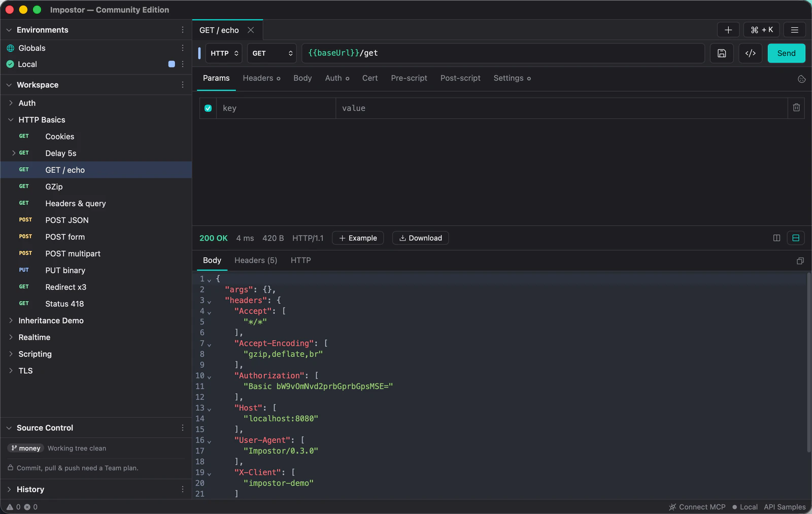Open the request Settings tab
The height and width of the screenshot is (514, 812).
[x=512, y=78]
